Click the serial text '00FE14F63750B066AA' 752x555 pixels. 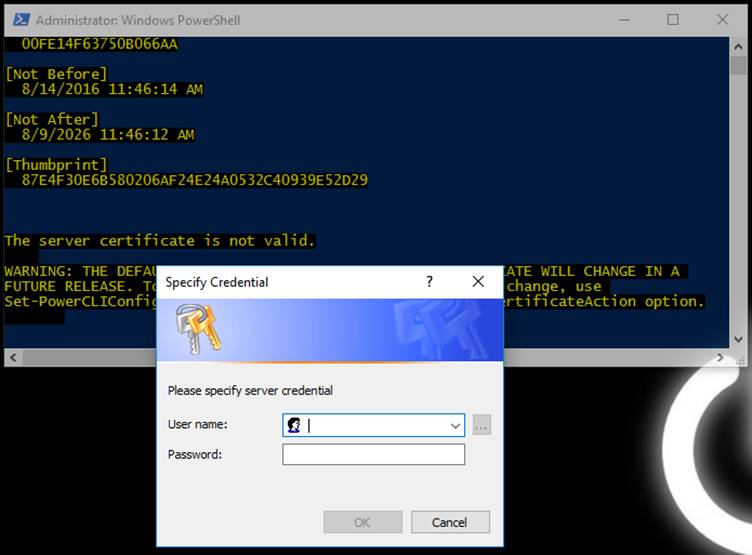click(99, 44)
